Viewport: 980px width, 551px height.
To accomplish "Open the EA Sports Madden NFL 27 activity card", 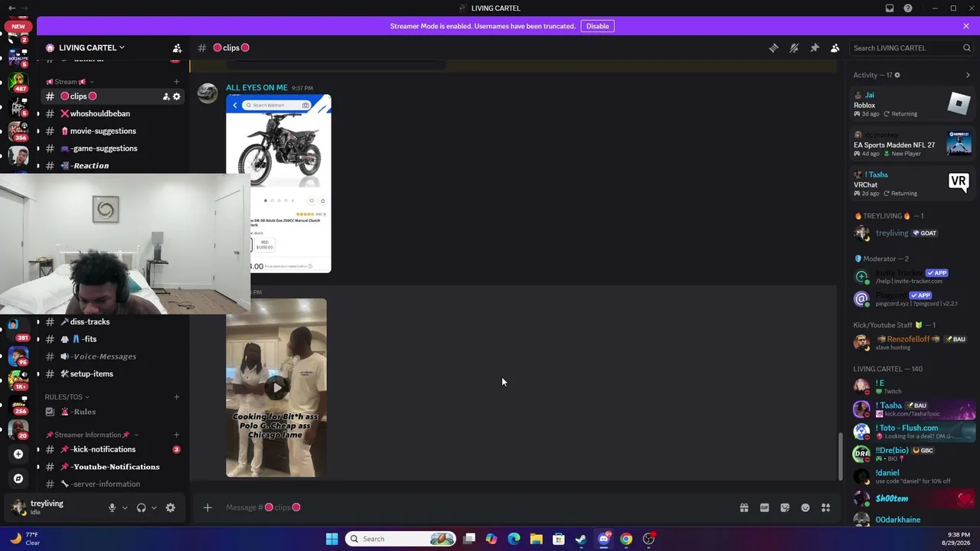I will 913,144.
